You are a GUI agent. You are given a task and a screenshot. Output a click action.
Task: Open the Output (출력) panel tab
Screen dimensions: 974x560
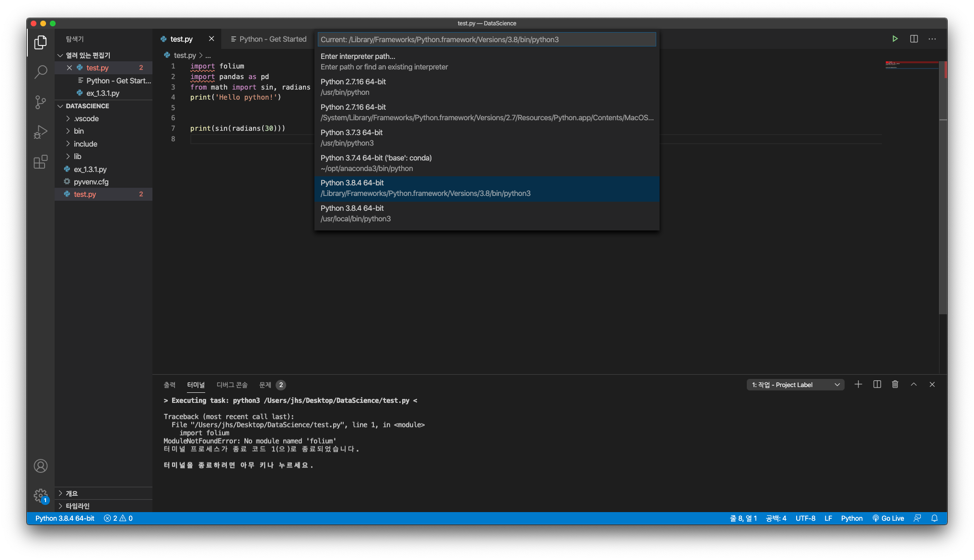(x=169, y=385)
